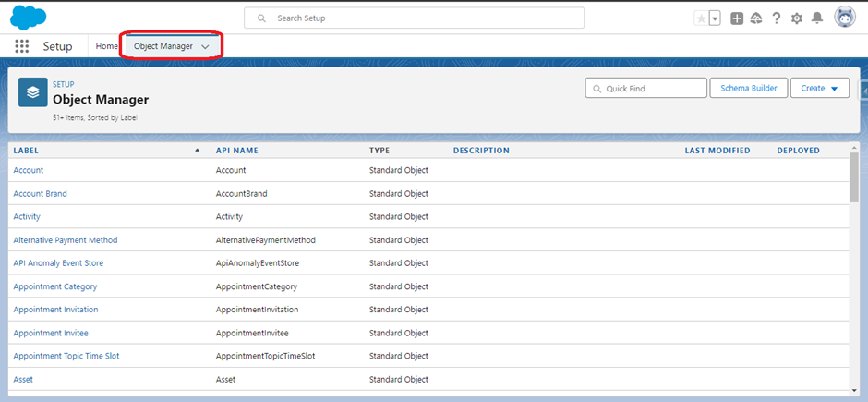Open the user profile avatar

[845, 18]
